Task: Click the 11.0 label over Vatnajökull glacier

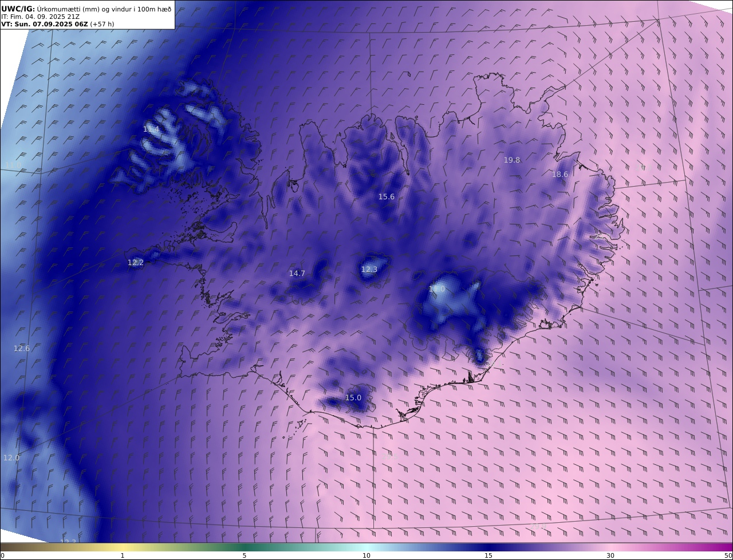Action: pos(437,290)
